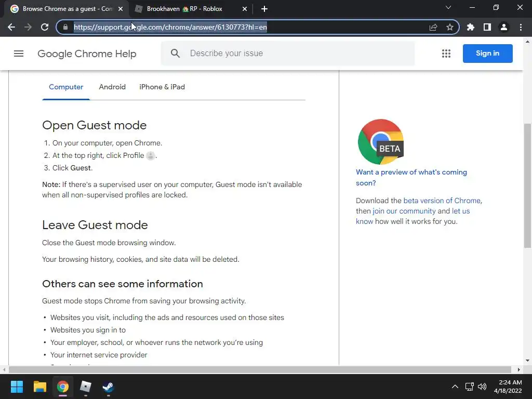532x399 pixels.
Task: Open Chrome's three-dot menu
Action: (x=521, y=27)
